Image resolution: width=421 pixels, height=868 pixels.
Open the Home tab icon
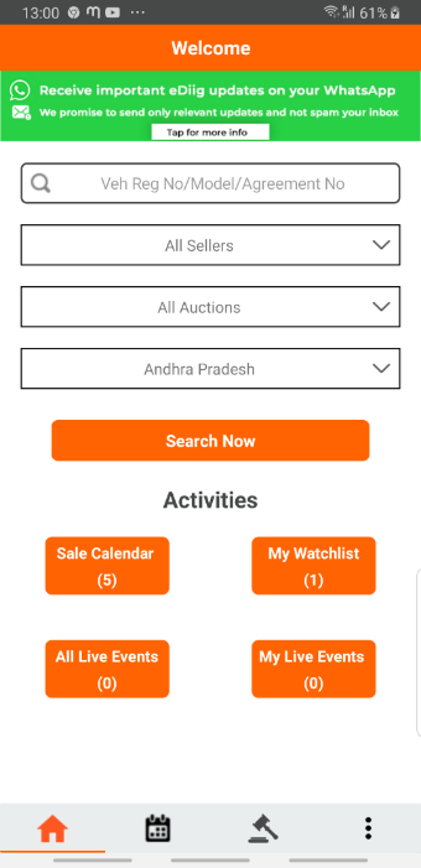[x=52, y=828]
